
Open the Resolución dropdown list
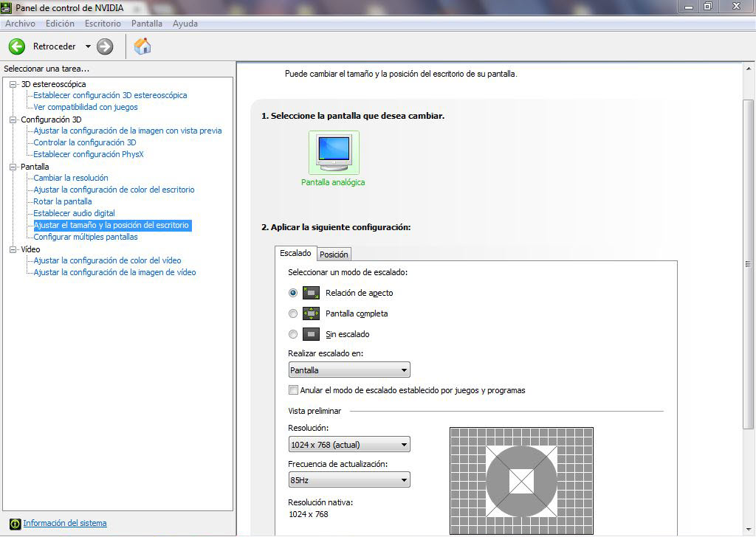point(349,445)
